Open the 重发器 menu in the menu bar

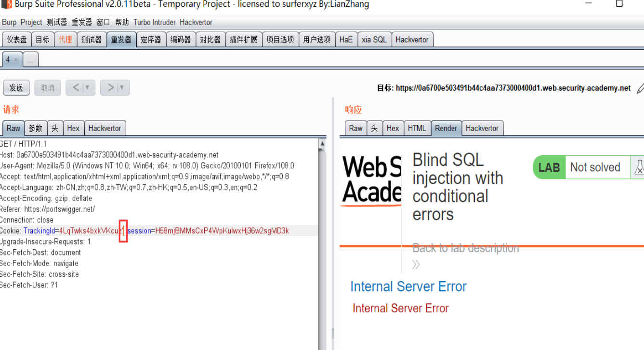pyautogui.click(x=82, y=22)
